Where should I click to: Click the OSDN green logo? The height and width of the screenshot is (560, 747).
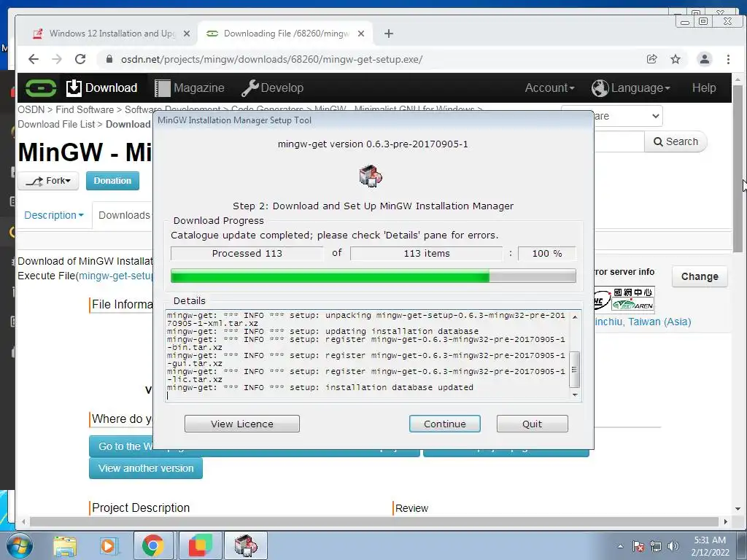click(41, 88)
